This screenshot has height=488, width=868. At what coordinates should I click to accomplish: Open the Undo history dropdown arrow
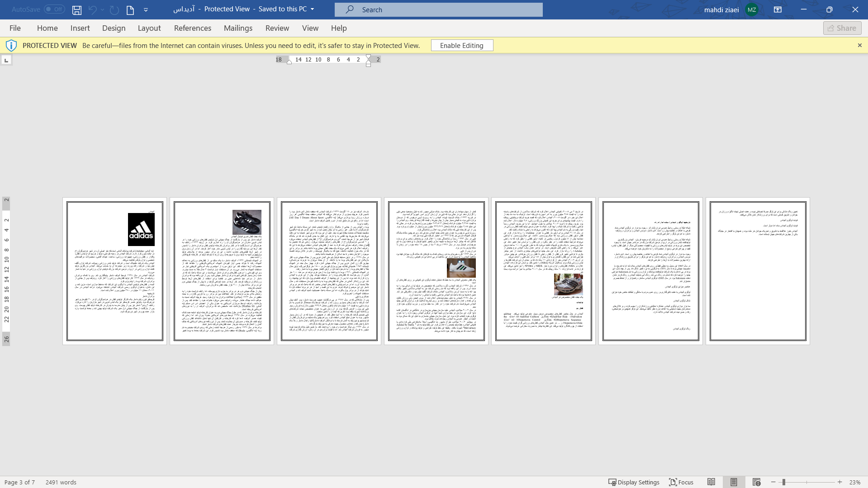coord(103,9)
